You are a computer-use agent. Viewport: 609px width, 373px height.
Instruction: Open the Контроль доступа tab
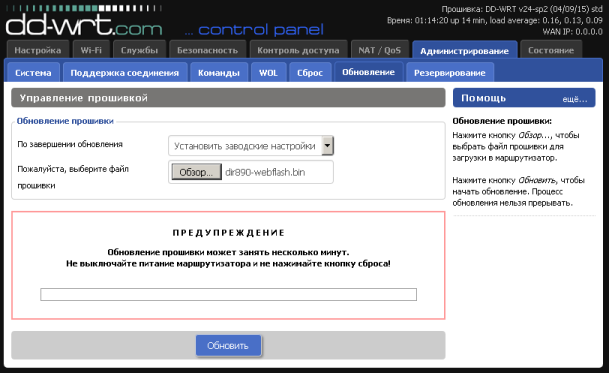coord(298,50)
